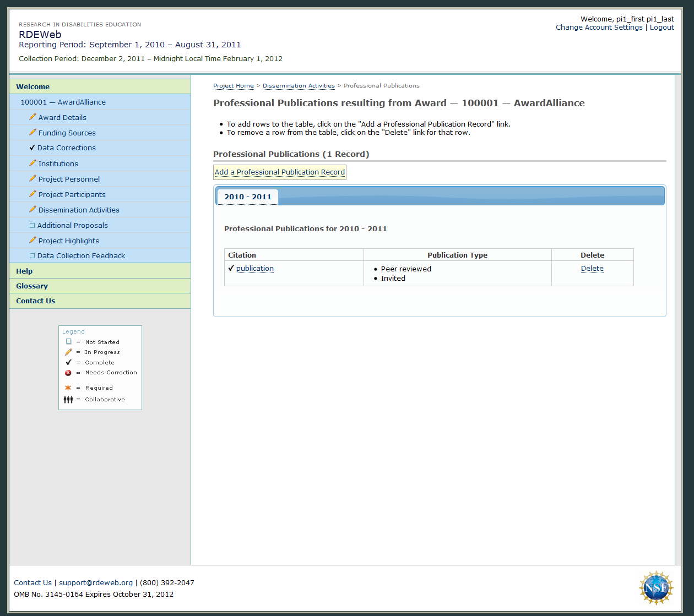The height and width of the screenshot is (616, 694).
Task: Click the pencil icon beside Award Details
Action: (32, 117)
